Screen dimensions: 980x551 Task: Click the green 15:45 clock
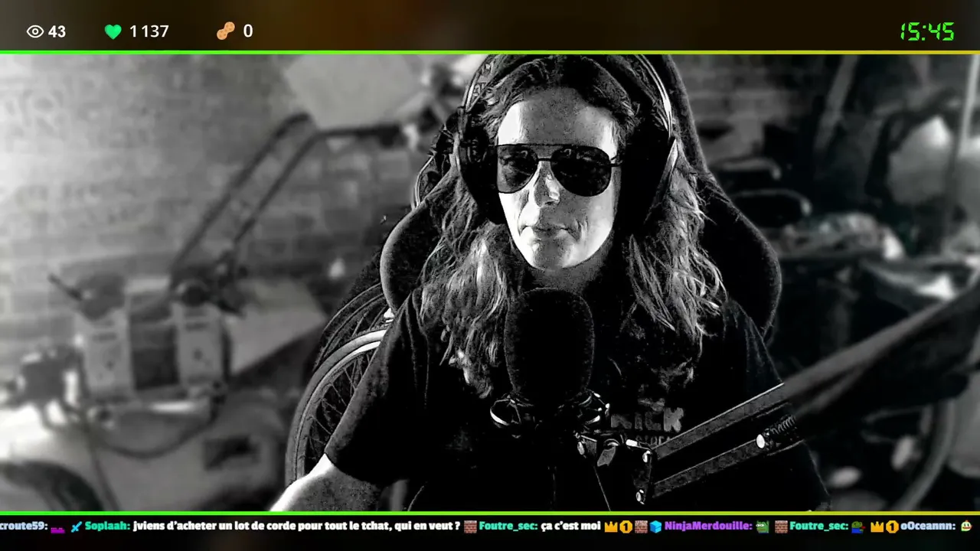(927, 31)
